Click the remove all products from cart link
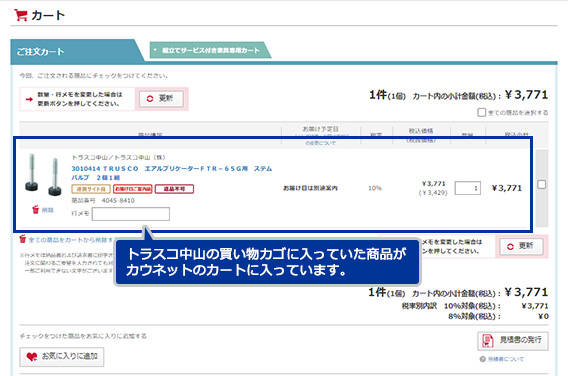Viewport: 568px width, 376px height. pyautogui.click(x=68, y=239)
